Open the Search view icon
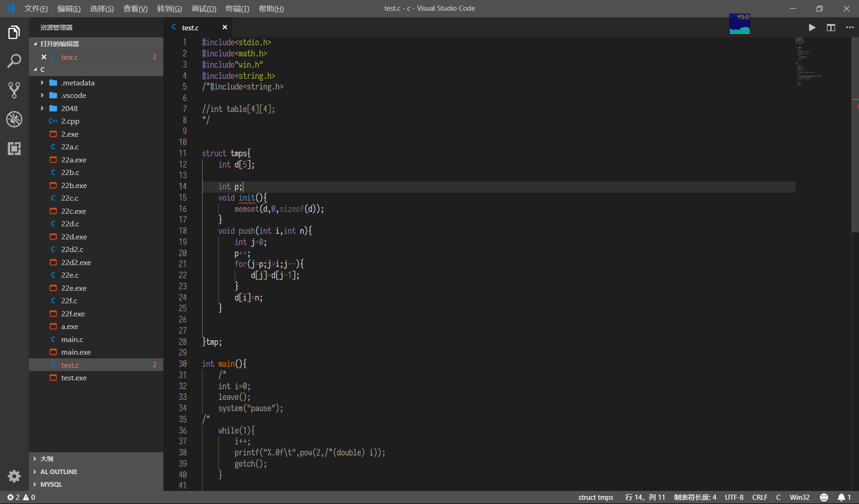 14,61
